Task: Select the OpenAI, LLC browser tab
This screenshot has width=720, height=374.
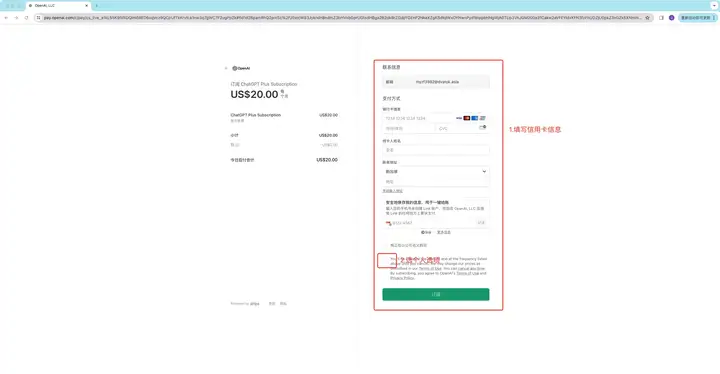Action: coord(58,6)
